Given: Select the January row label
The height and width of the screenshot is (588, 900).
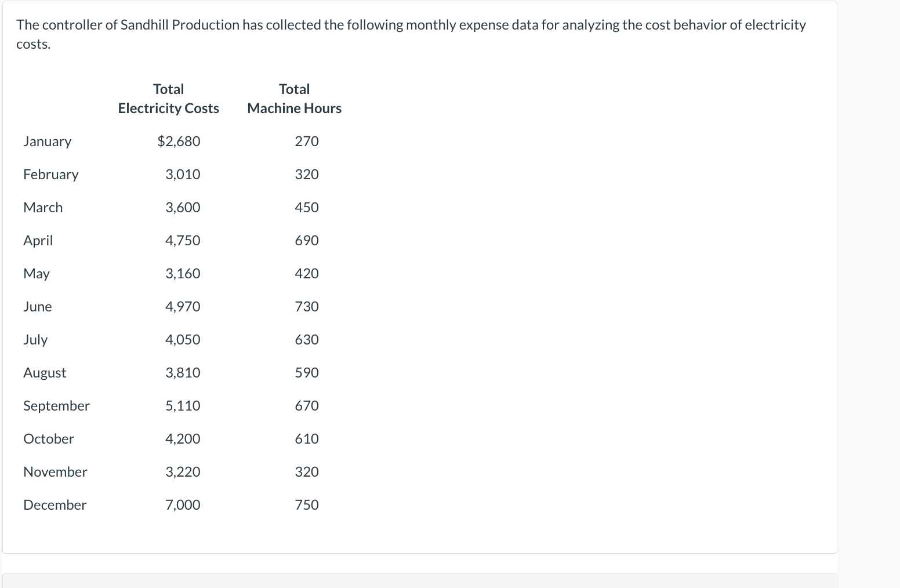Looking at the screenshot, I should point(48,141).
